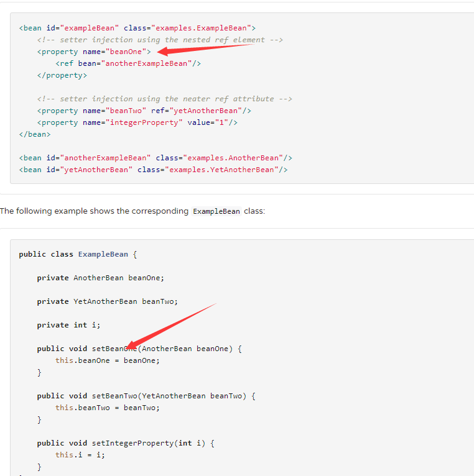
Task: Click the "this.i = i;" line
Action: click(80, 455)
